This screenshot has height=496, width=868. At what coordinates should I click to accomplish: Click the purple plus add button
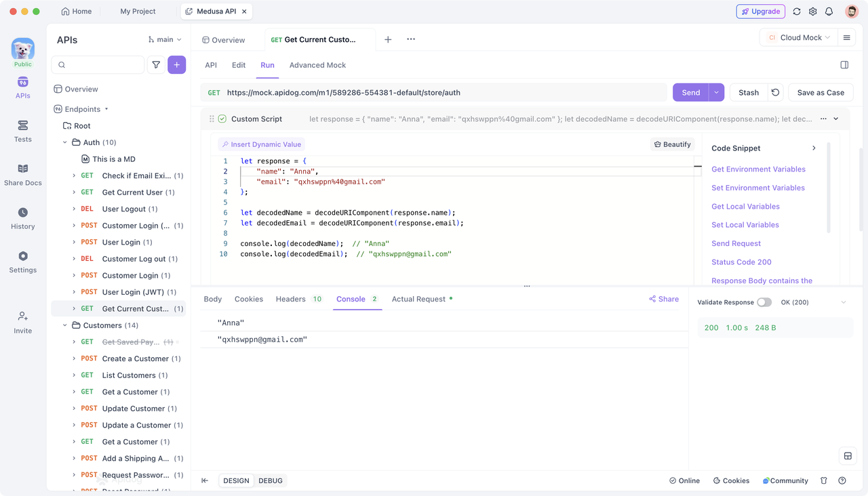click(x=177, y=65)
